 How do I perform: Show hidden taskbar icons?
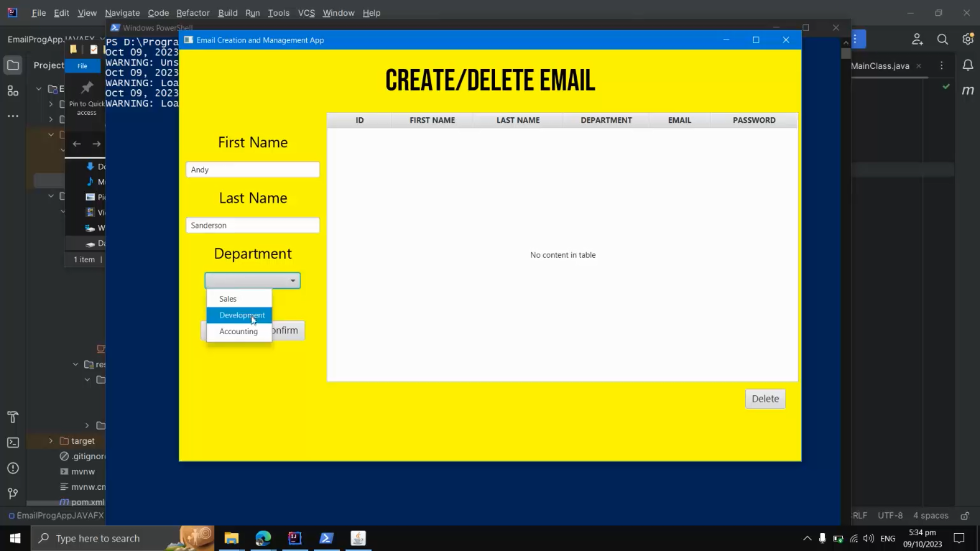(x=808, y=538)
